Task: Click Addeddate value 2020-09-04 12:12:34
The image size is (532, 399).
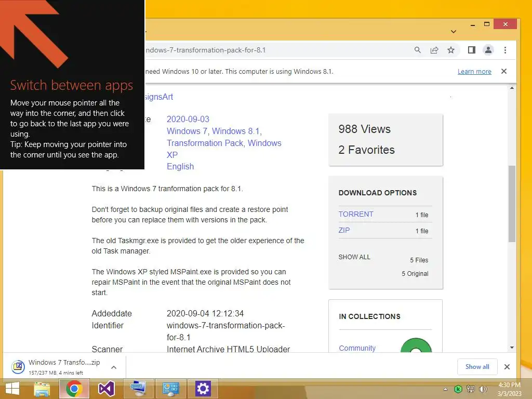Action: (205, 313)
